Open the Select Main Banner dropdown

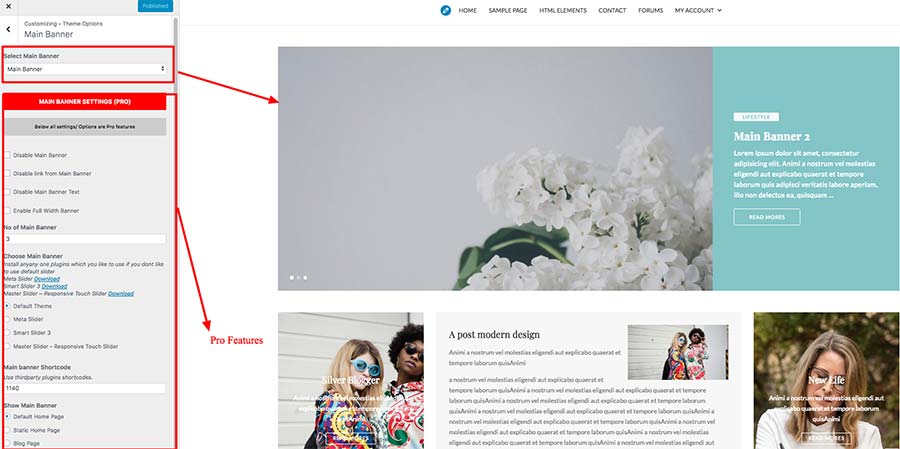[85, 69]
